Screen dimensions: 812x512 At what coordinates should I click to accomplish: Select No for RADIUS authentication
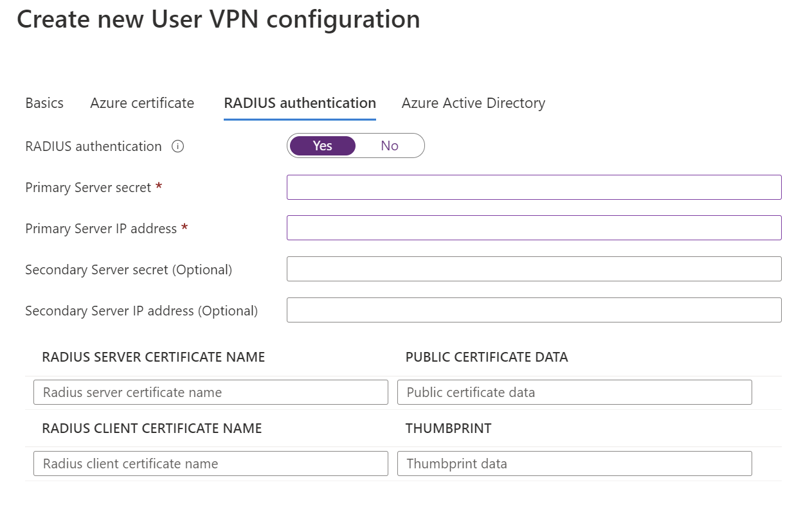pyautogui.click(x=389, y=145)
